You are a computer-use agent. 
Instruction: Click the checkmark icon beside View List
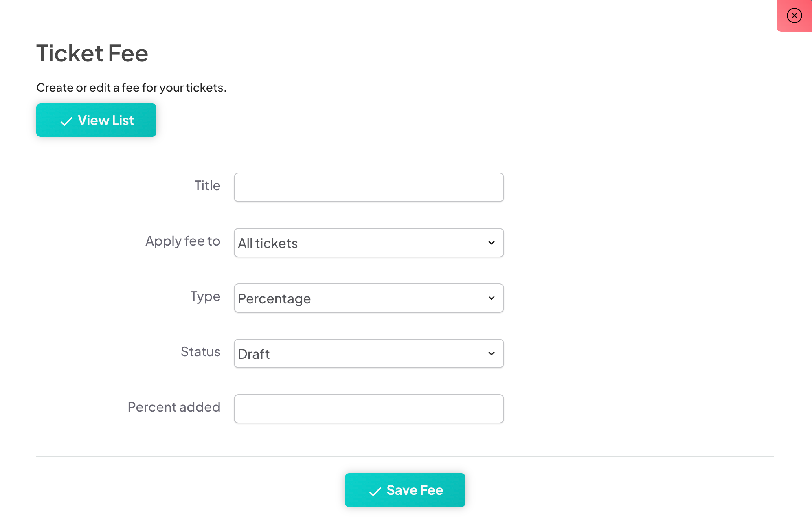[66, 121]
